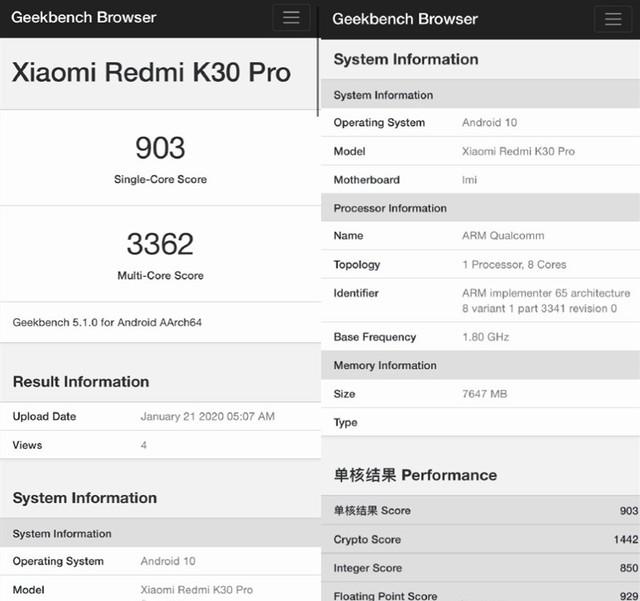The height and width of the screenshot is (601, 640).
Task: Click the Identifier label
Action: coord(356,293)
